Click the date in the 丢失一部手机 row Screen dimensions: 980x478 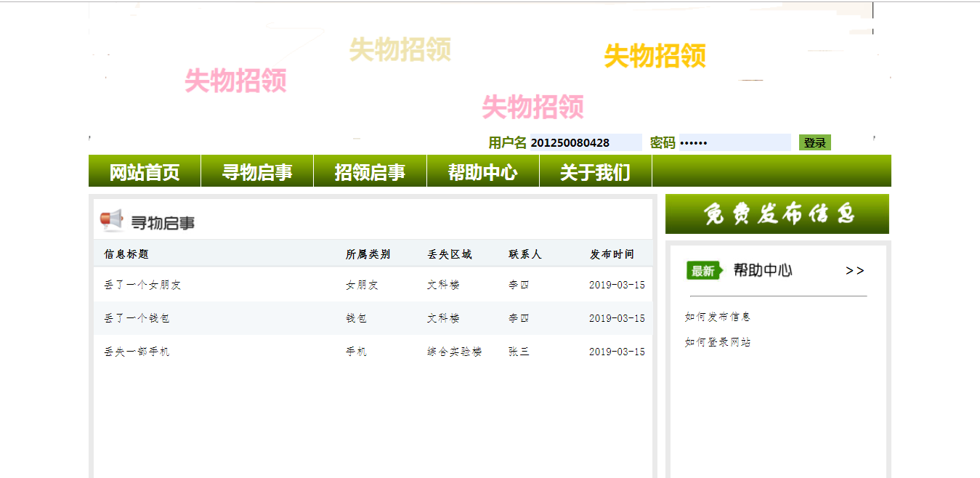pos(617,352)
